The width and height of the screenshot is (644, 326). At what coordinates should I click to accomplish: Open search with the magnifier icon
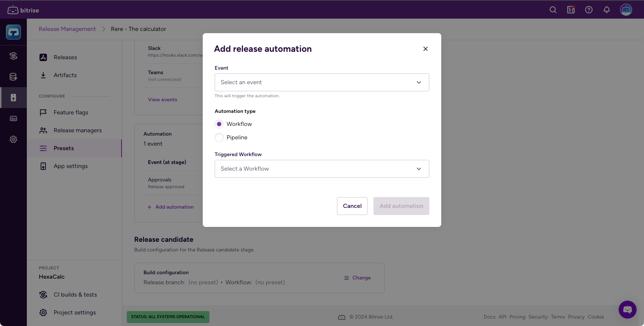[553, 10]
